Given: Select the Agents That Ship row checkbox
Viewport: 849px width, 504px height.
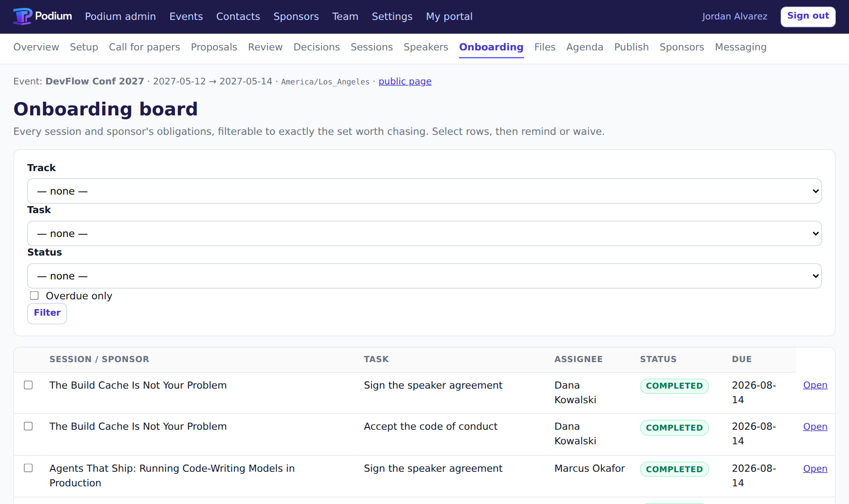Looking at the screenshot, I should click(28, 468).
